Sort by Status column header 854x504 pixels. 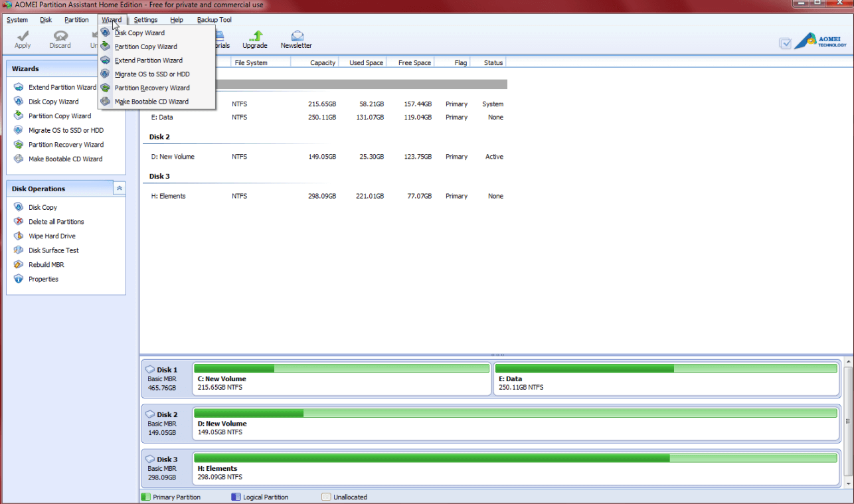tap(489, 62)
